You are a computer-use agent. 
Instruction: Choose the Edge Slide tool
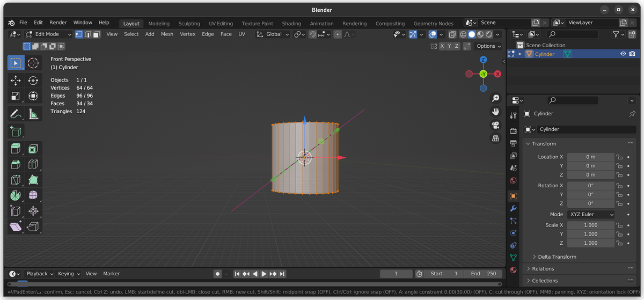(x=16, y=211)
